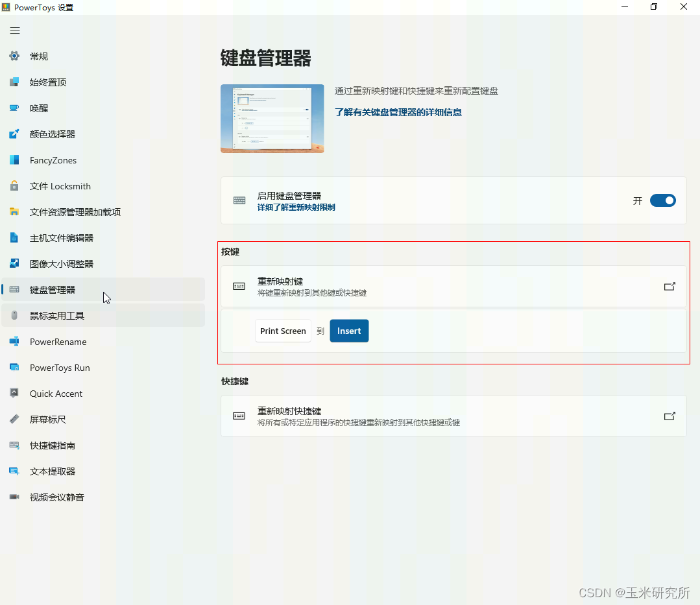The image size is (700, 605).
Task: Click keyboard icon beside 启用键盘管理器
Action: tap(239, 200)
